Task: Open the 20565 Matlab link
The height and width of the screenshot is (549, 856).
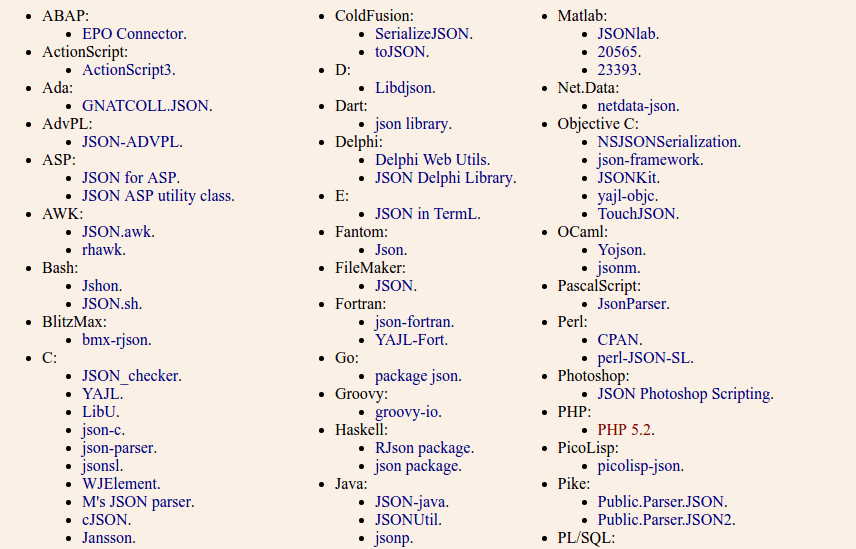Action: [x=618, y=52]
